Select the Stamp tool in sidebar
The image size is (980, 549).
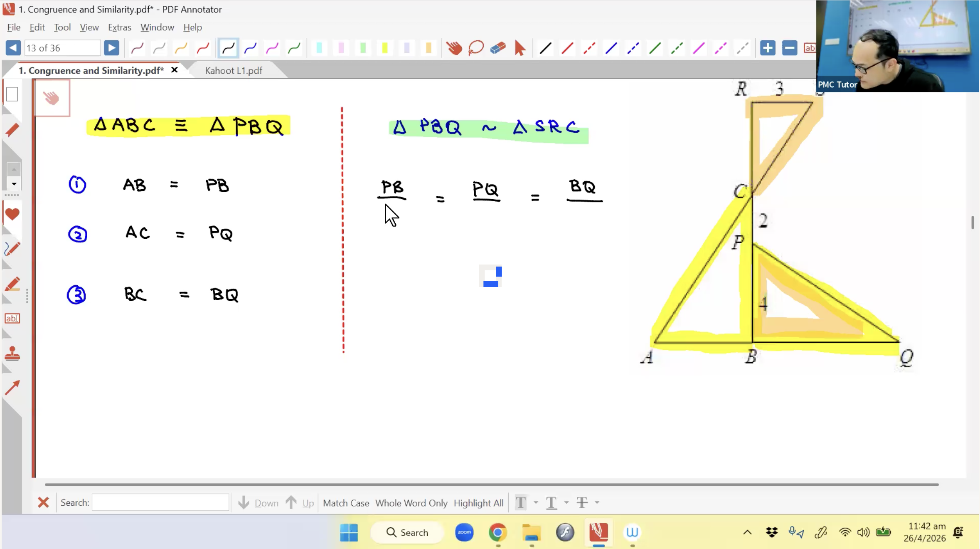tap(12, 354)
